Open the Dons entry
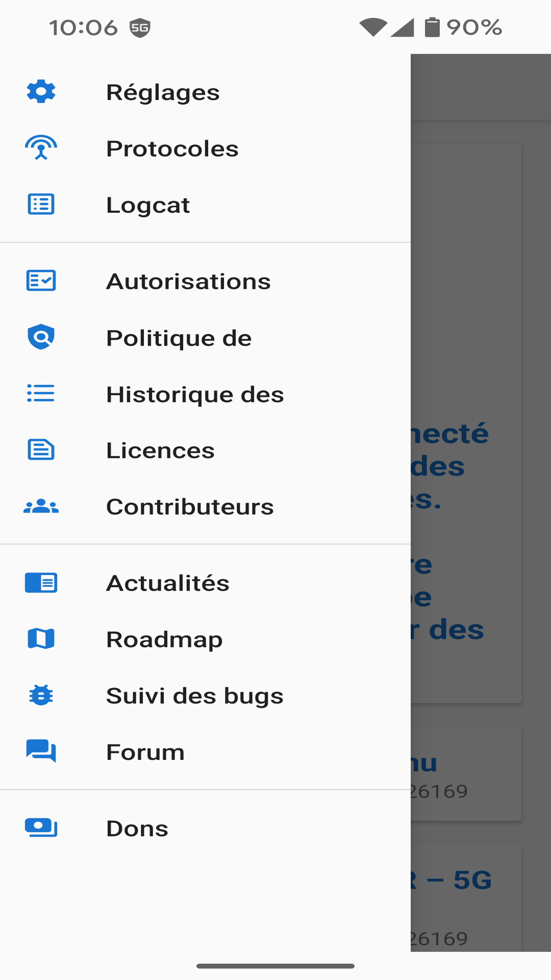Image resolution: width=551 pixels, height=980 pixels. click(x=137, y=828)
